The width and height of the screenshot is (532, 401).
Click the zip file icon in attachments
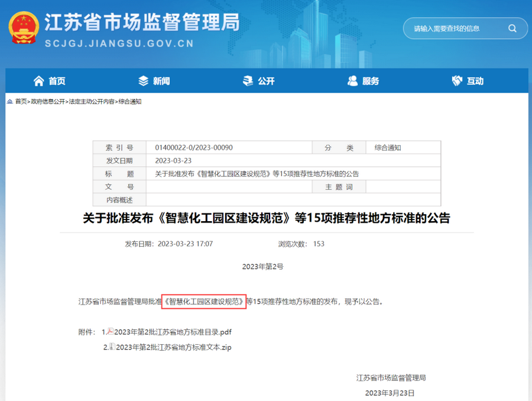pos(112,347)
